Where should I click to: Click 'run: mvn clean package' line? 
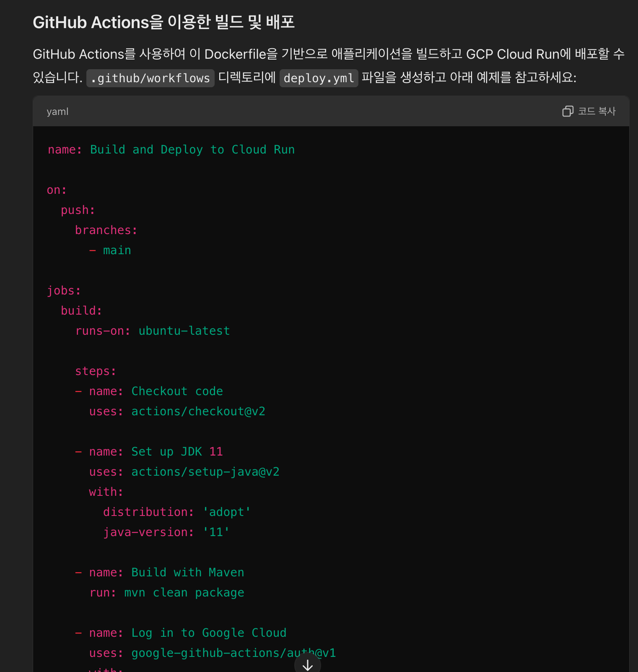167,593
